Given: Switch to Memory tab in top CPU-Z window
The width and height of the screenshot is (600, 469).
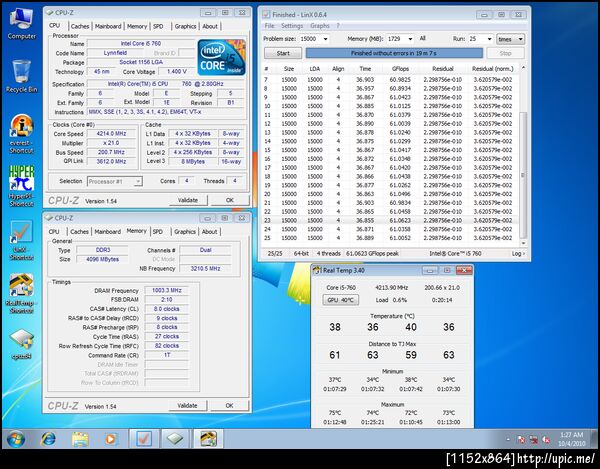Looking at the screenshot, I should click(x=137, y=26).
